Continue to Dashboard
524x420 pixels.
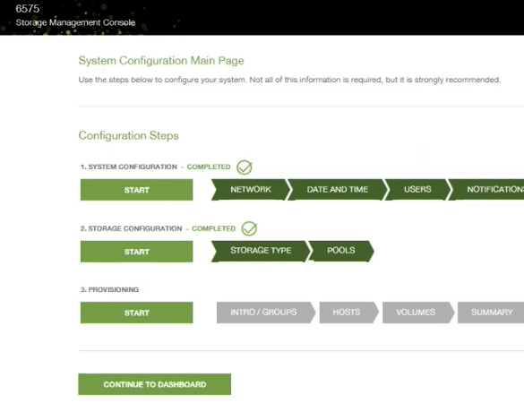point(155,384)
